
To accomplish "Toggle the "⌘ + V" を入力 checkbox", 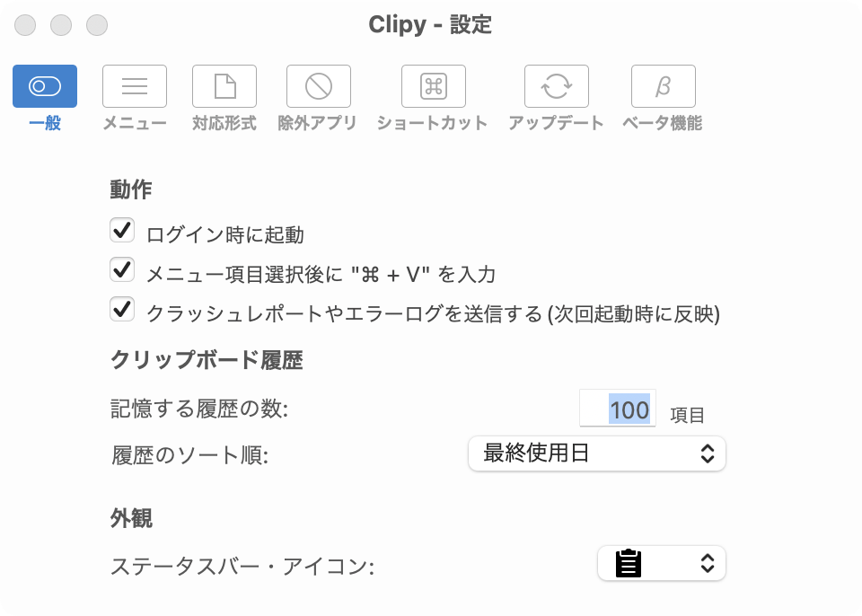I will 122,269.
